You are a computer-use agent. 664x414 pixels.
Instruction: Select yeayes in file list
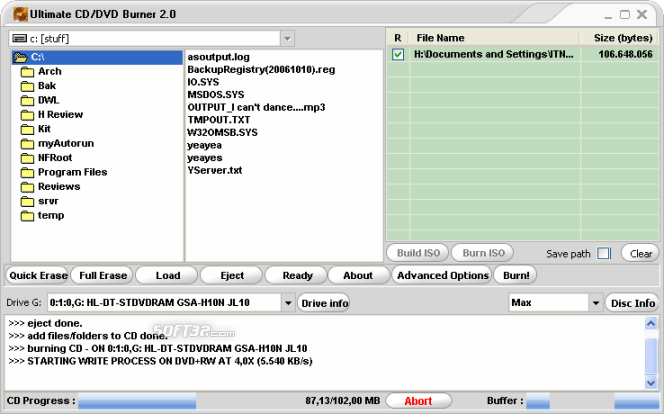tap(205, 158)
